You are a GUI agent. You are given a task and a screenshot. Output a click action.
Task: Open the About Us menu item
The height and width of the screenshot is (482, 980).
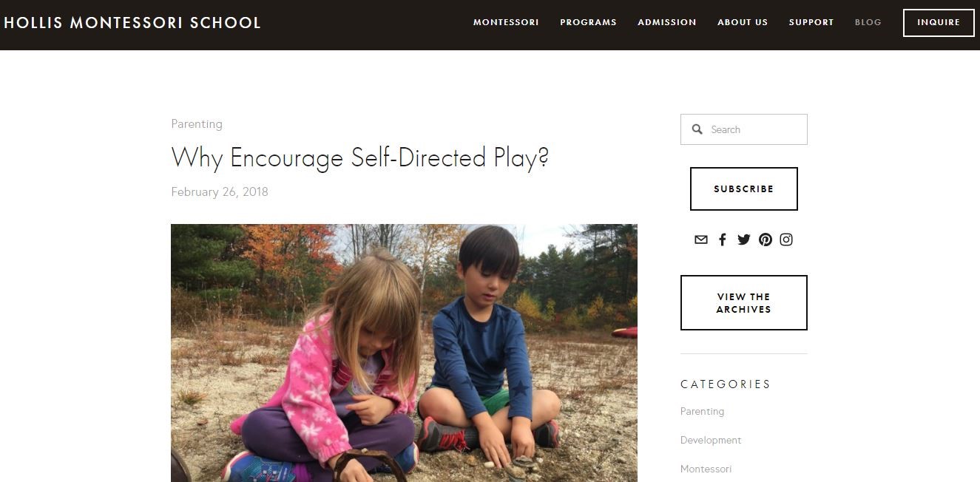743,22
